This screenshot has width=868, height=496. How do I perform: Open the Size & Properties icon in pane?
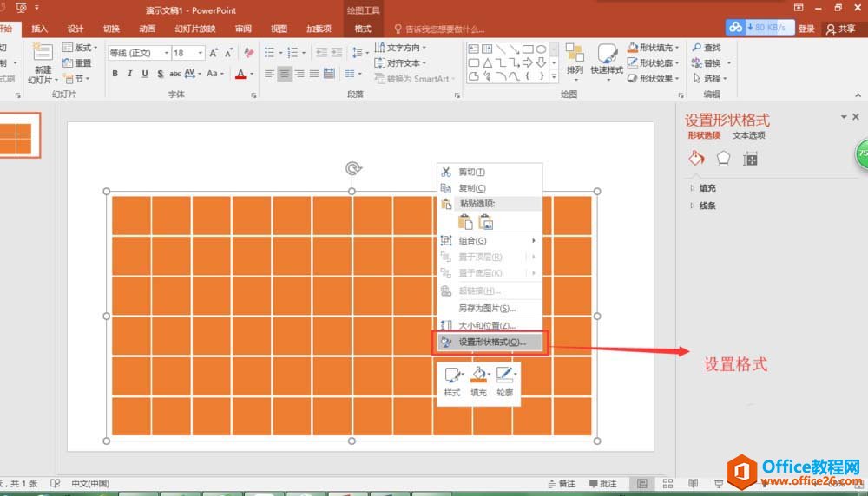pos(751,159)
